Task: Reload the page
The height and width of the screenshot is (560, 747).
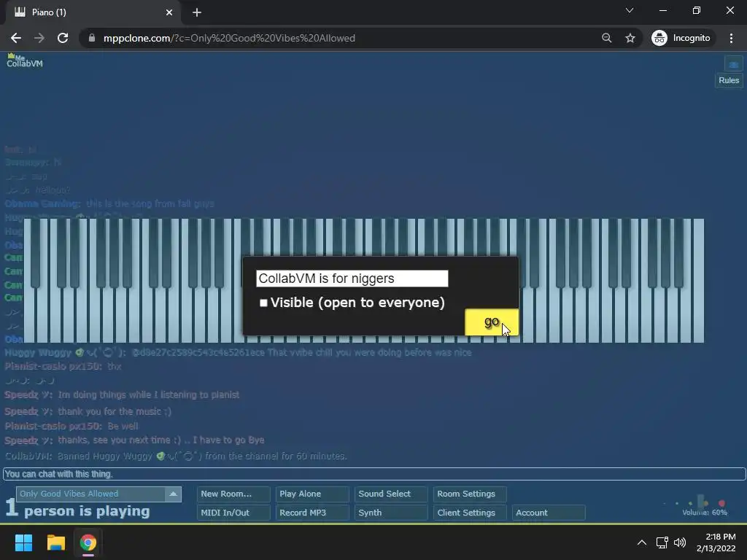Action: (x=63, y=38)
